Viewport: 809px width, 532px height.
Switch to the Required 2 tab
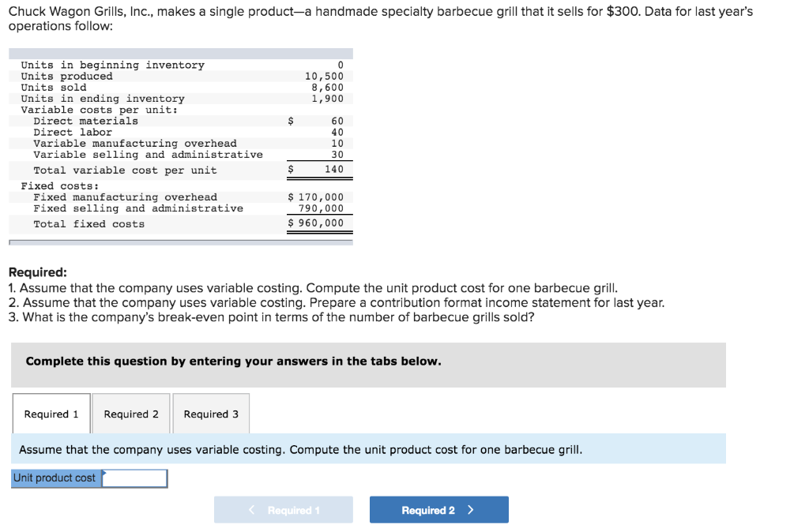(131, 414)
